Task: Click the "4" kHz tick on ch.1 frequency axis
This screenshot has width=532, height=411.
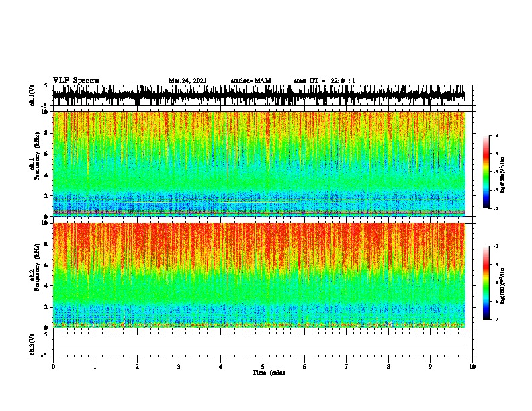Action: pos(47,175)
